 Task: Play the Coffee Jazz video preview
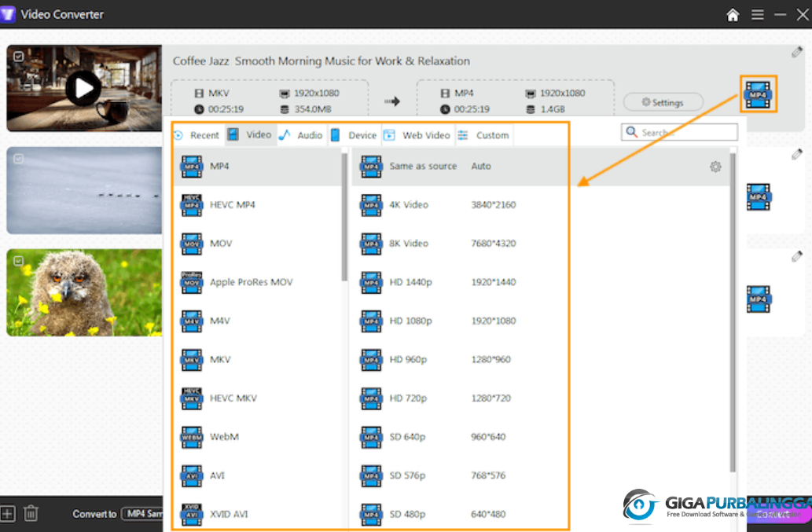coord(83,89)
